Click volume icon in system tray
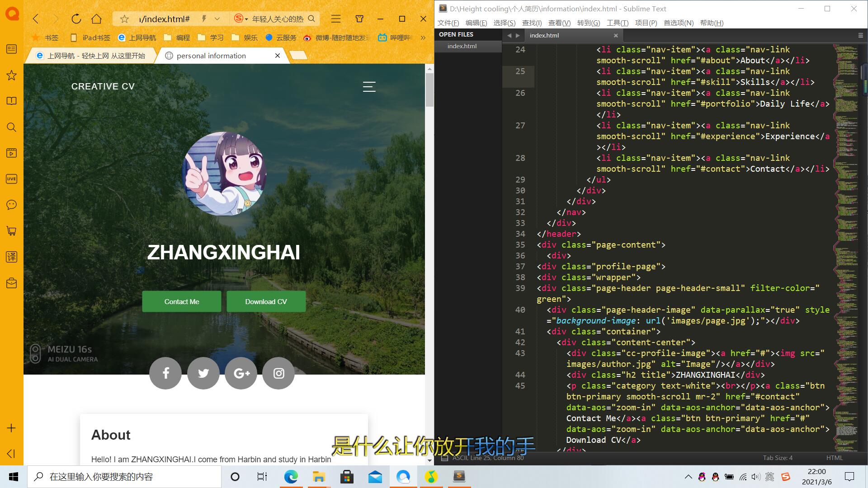Viewport: 868px width, 488px height. tap(755, 477)
